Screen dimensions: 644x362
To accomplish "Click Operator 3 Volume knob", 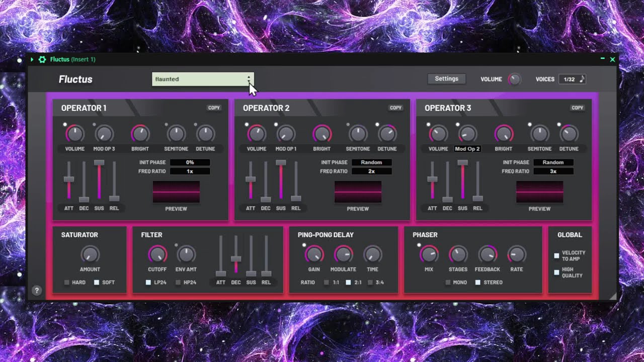I will [438, 134].
